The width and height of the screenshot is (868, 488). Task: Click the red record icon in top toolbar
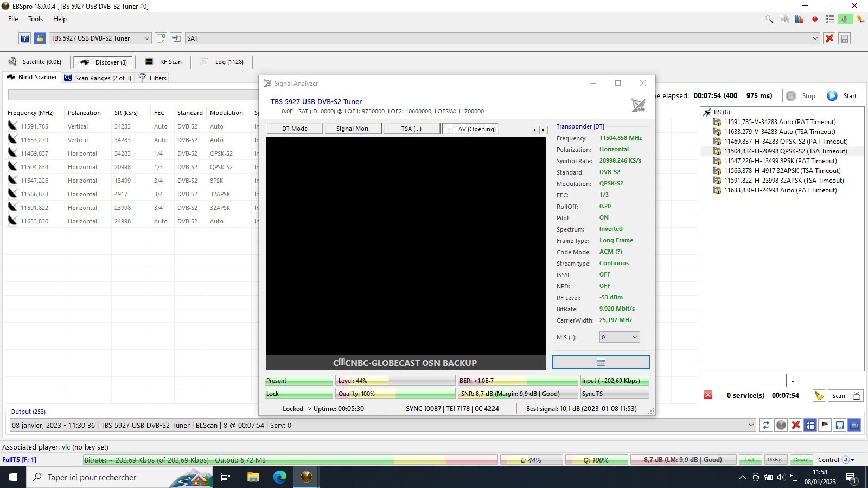(814, 19)
